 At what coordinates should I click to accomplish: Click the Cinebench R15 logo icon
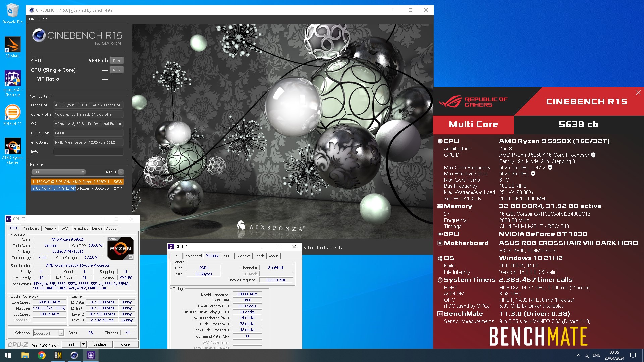click(39, 35)
